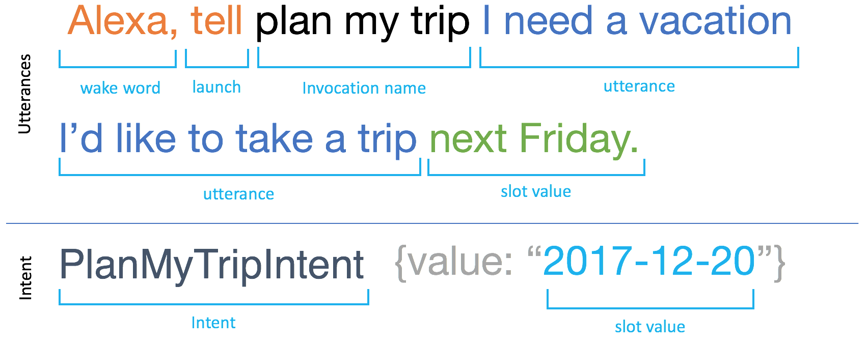Screen dimensions: 868x344
Task: Select the green text "next Friday."
Action: (x=534, y=139)
